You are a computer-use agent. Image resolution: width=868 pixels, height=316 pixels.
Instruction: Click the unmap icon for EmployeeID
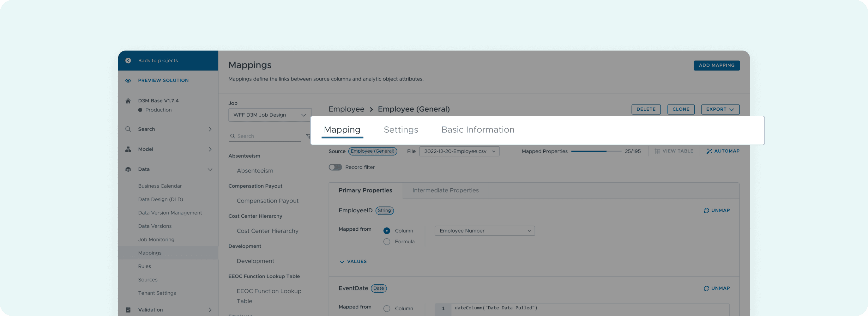point(706,210)
